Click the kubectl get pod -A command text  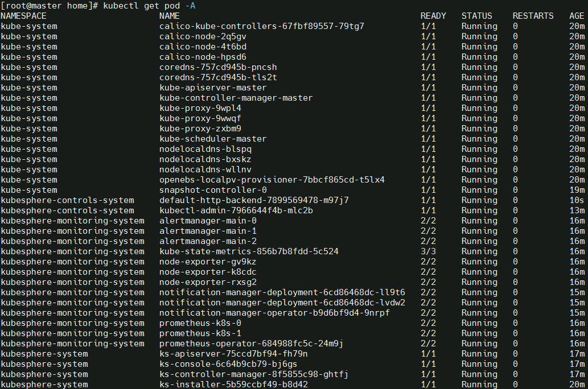(149, 6)
